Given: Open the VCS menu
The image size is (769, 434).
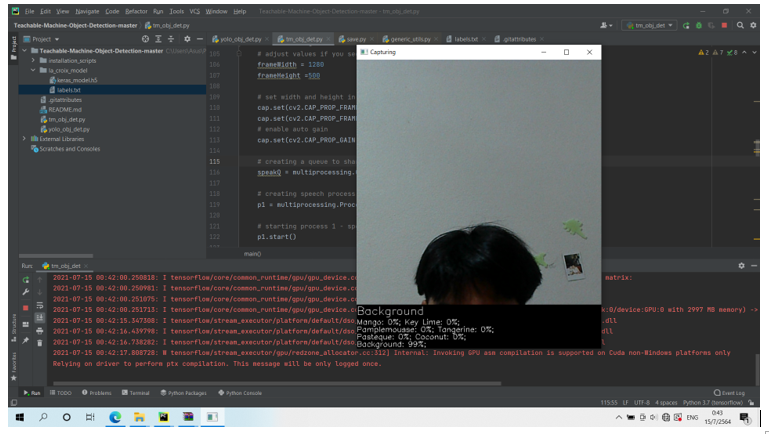Looking at the screenshot, I should [195, 11].
